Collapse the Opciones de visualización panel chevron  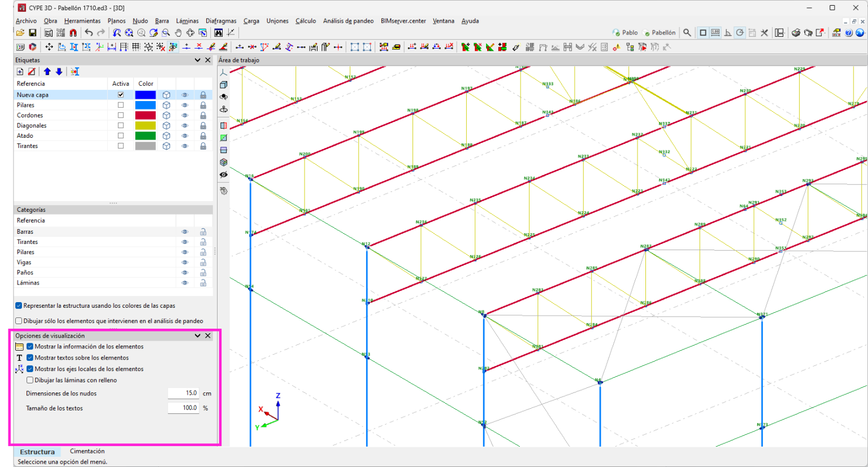(197, 335)
